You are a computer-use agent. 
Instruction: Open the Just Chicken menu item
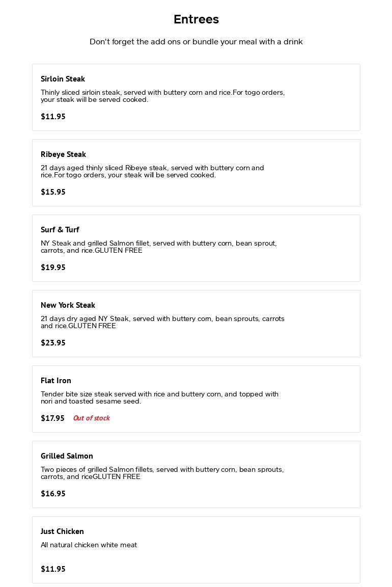point(62,531)
